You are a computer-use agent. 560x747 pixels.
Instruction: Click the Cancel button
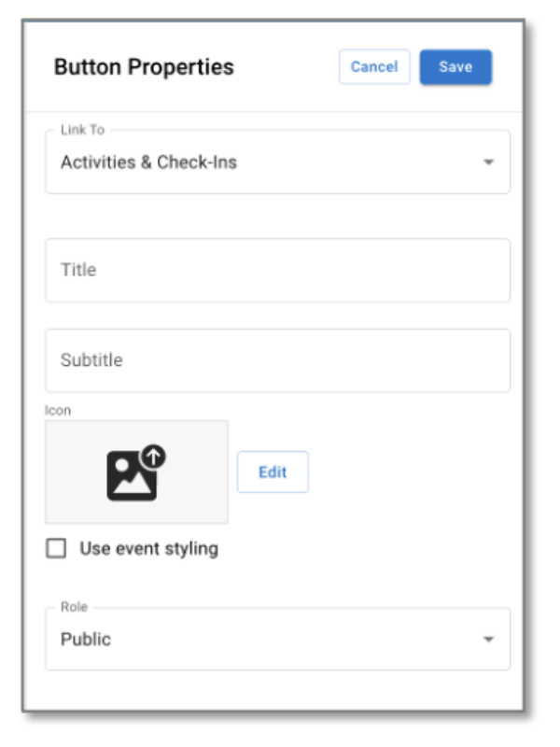click(374, 67)
